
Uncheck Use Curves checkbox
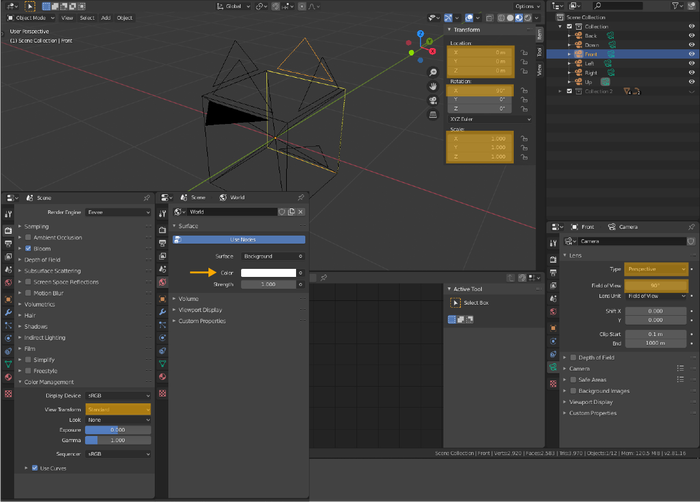(35, 468)
